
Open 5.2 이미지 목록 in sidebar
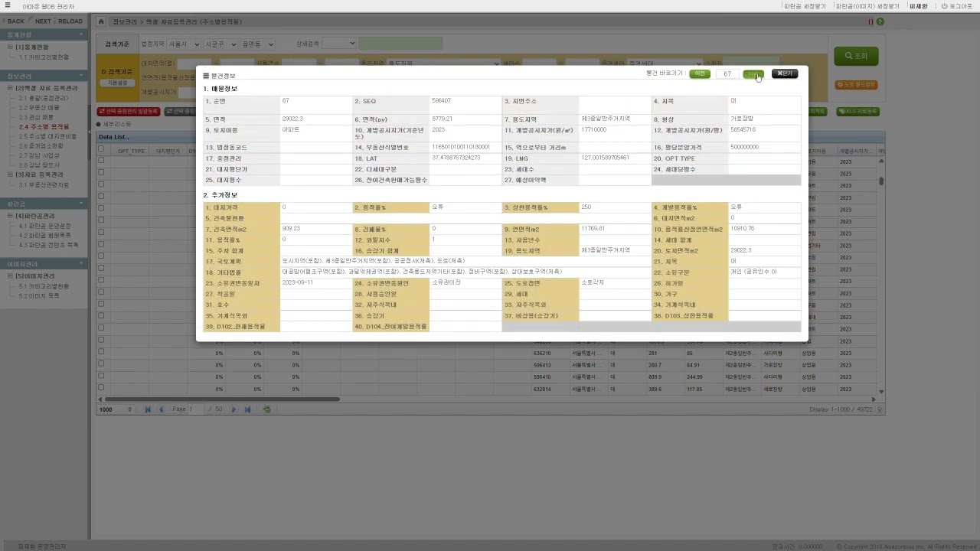[x=39, y=295]
